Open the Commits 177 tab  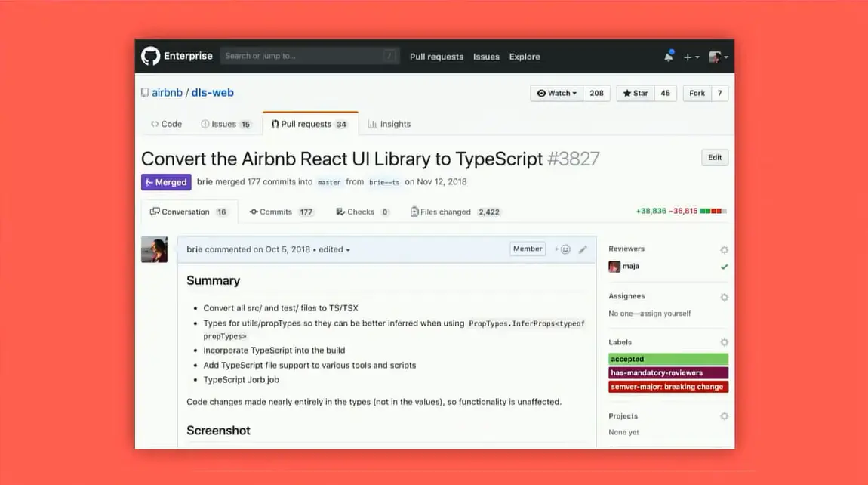point(282,212)
